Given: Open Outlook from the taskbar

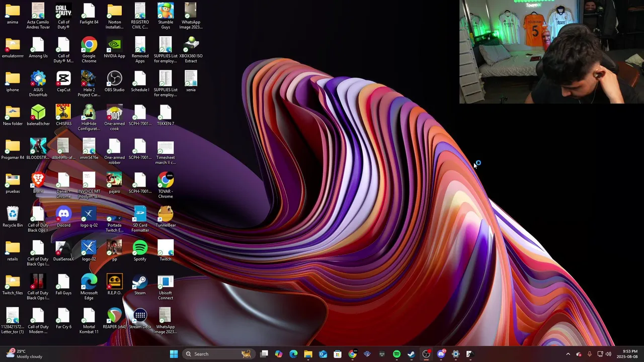Looking at the screenshot, I should point(323,354).
